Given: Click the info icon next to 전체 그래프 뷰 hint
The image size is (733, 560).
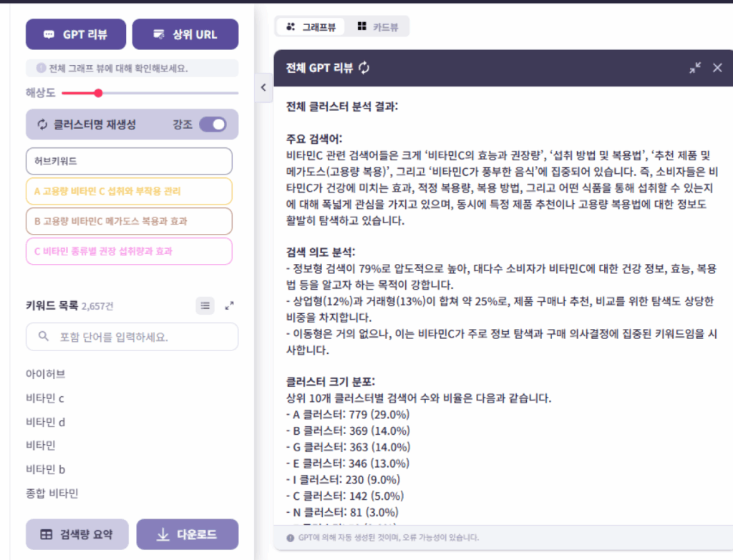Looking at the screenshot, I should (x=41, y=69).
